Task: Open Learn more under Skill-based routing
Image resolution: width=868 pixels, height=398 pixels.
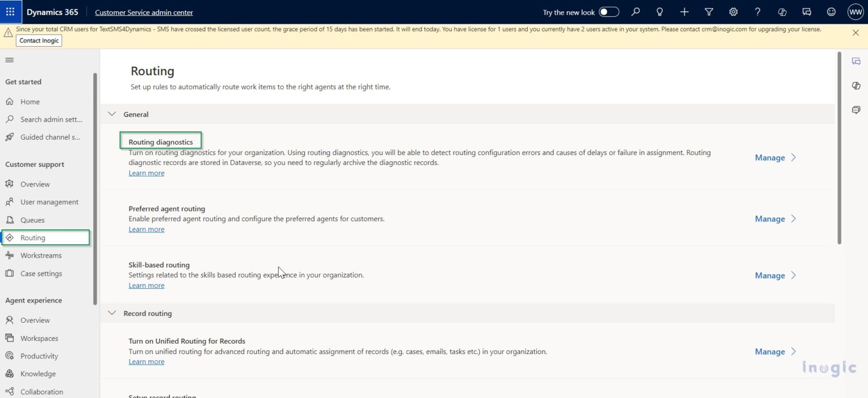Action: pos(146,285)
